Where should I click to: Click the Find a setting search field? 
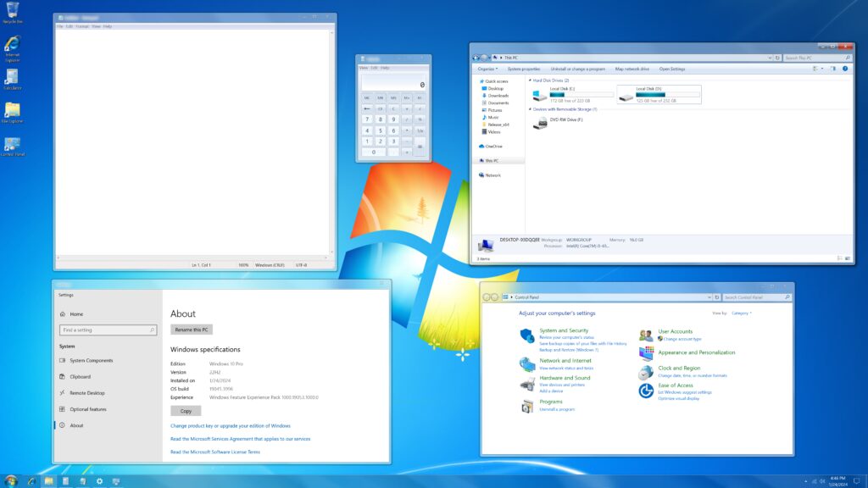[108, 330]
